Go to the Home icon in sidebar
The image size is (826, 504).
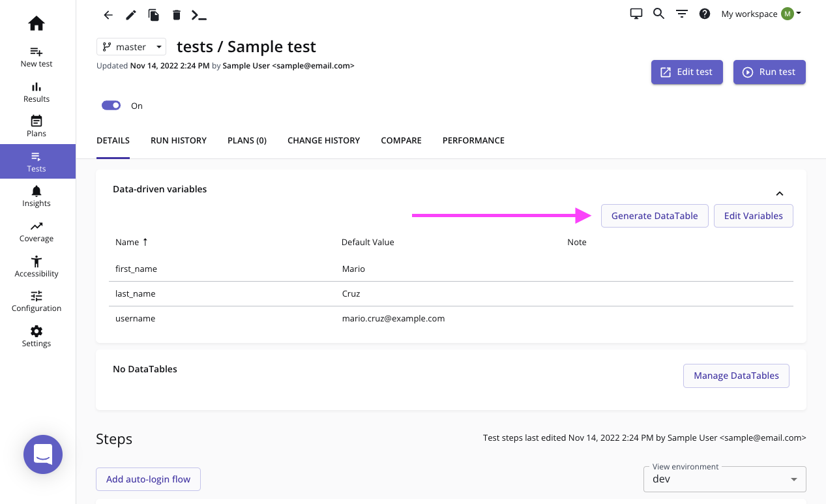click(x=37, y=23)
